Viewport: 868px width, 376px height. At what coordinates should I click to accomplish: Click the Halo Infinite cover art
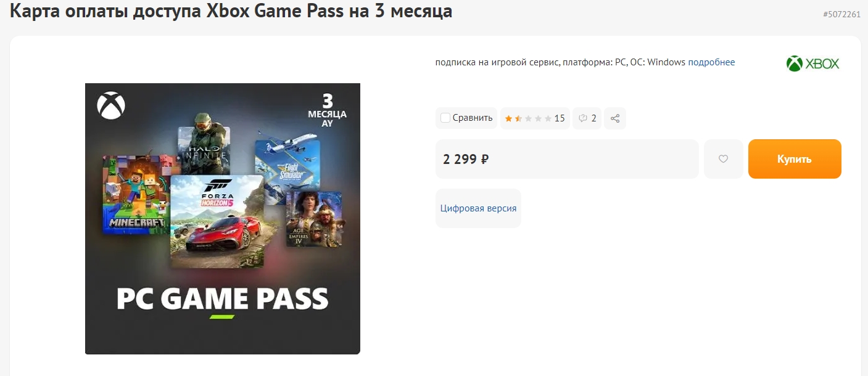point(204,150)
